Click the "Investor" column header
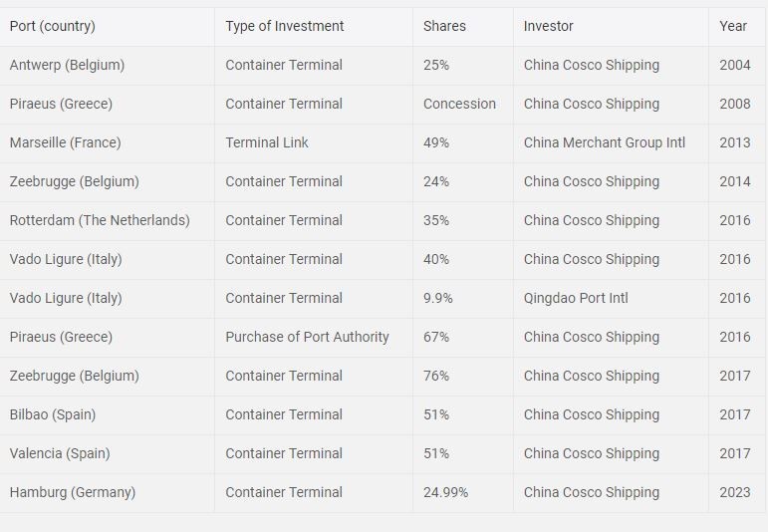 click(x=549, y=26)
